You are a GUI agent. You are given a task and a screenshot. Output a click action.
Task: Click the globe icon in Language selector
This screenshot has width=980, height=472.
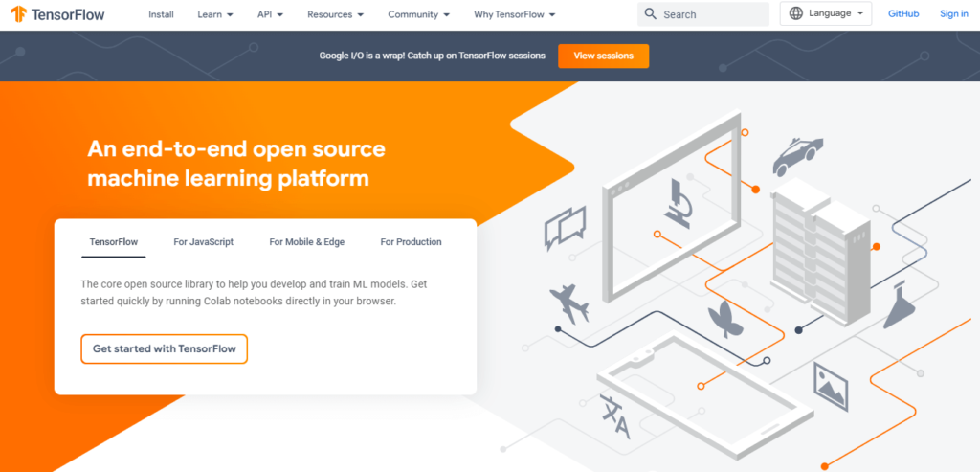(795, 13)
